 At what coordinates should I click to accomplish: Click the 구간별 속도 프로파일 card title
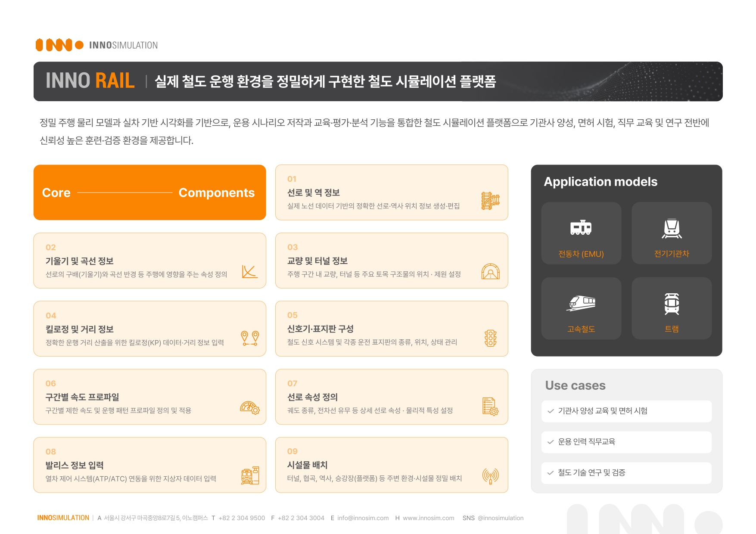82,397
